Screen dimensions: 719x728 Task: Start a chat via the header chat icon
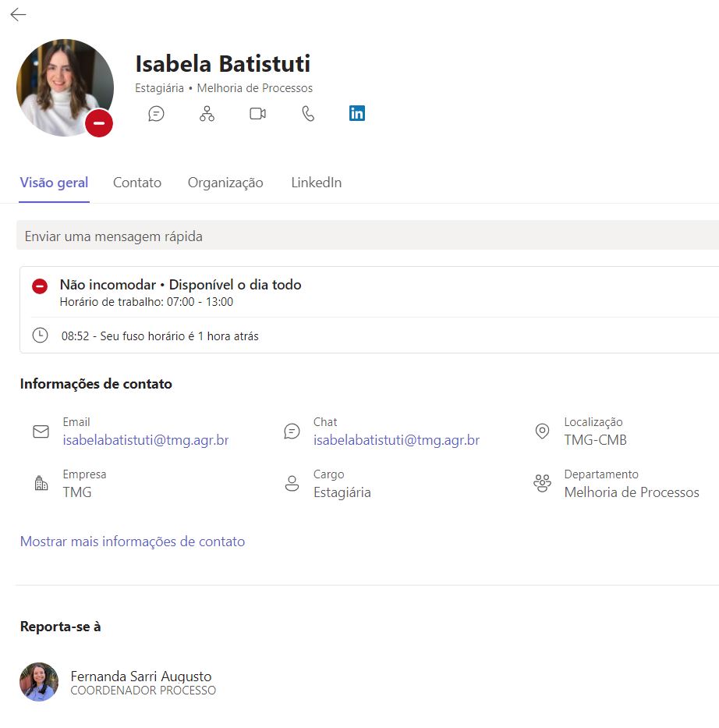pyautogui.click(x=157, y=114)
